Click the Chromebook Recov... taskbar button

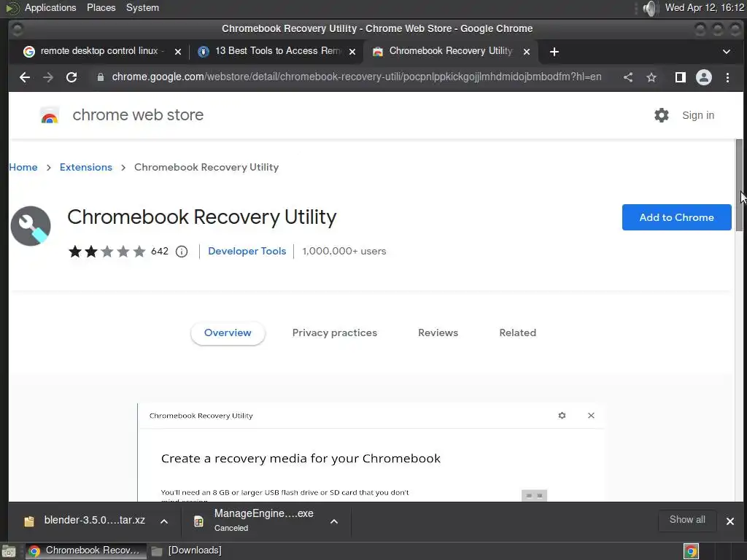click(x=85, y=551)
